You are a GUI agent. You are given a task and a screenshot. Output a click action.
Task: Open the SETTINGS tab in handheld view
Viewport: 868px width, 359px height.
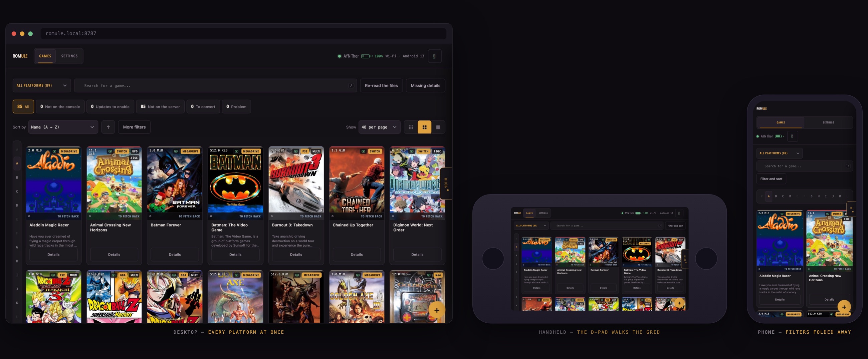click(x=543, y=213)
